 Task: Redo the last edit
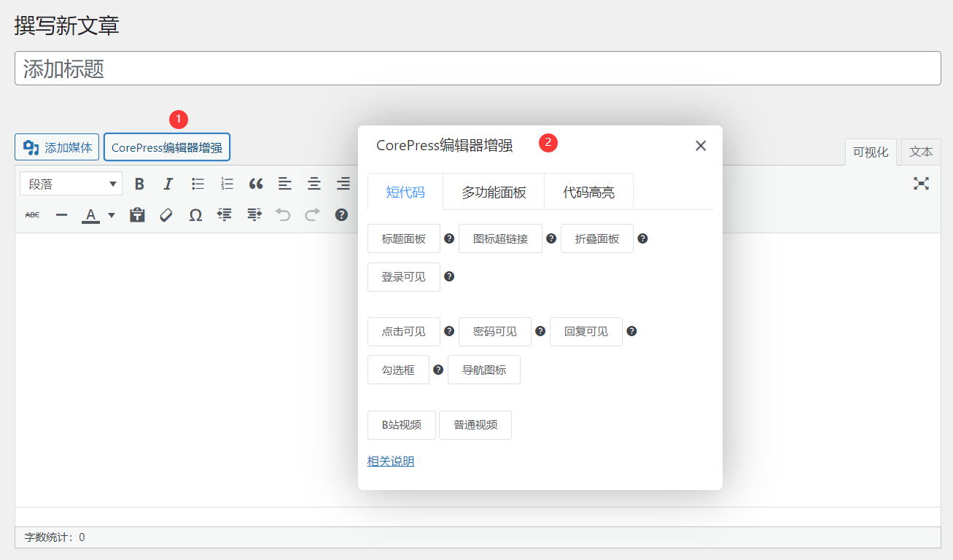coord(312,215)
